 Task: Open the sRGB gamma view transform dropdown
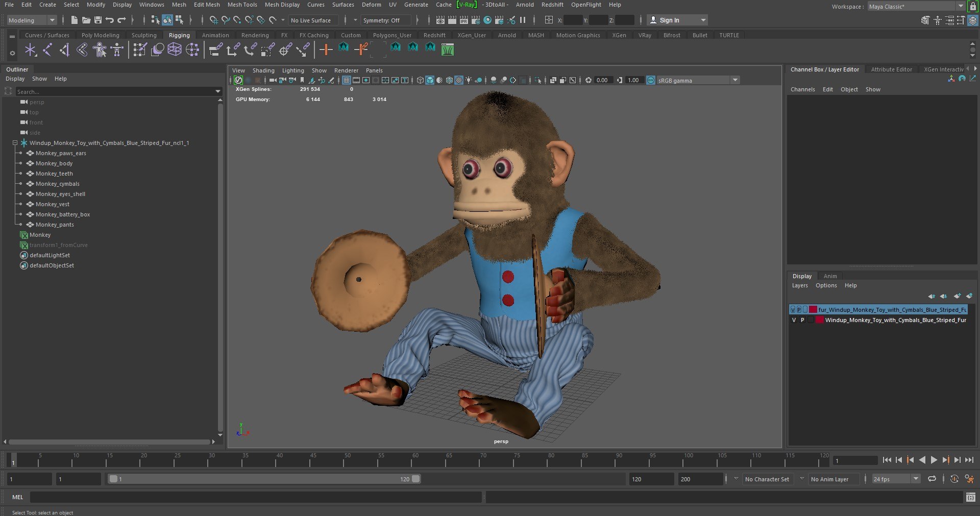pyautogui.click(x=698, y=80)
